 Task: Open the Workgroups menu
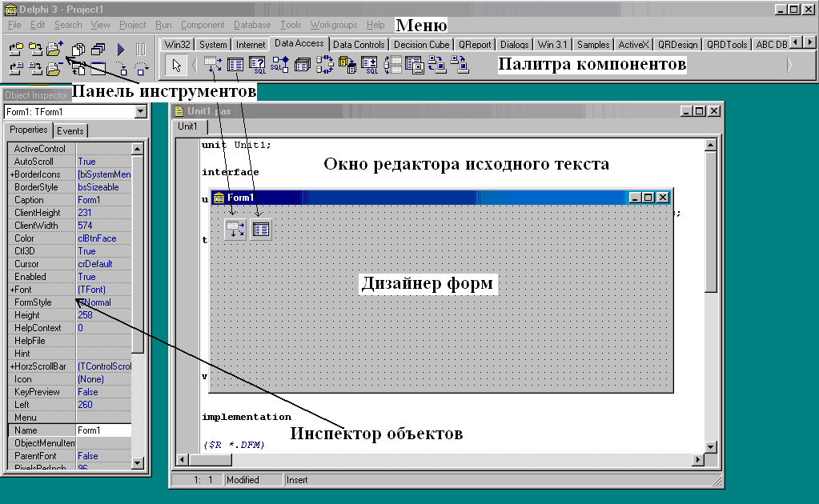coord(334,25)
